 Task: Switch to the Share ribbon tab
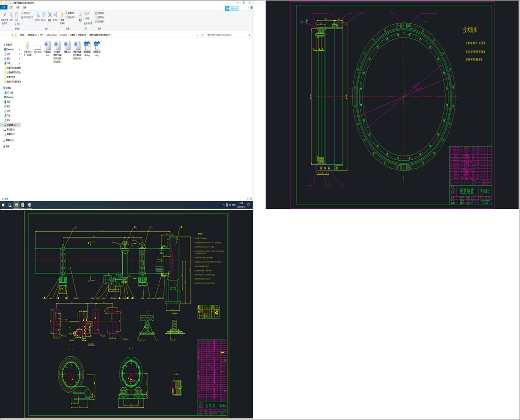coord(17,7)
